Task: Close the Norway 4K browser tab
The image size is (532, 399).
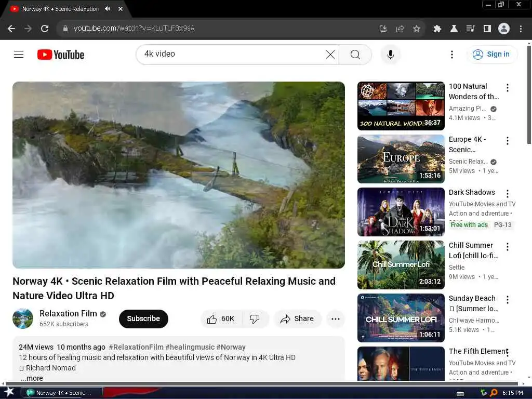Action: 121,9
